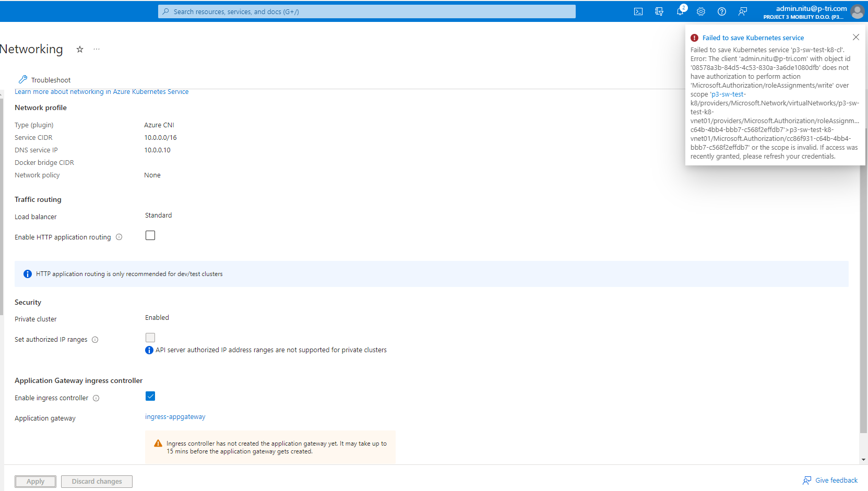This screenshot has width=868, height=491.
Task: Click the Application Gateway ingress controller heading
Action: pyautogui.click(x=78, y=381)
